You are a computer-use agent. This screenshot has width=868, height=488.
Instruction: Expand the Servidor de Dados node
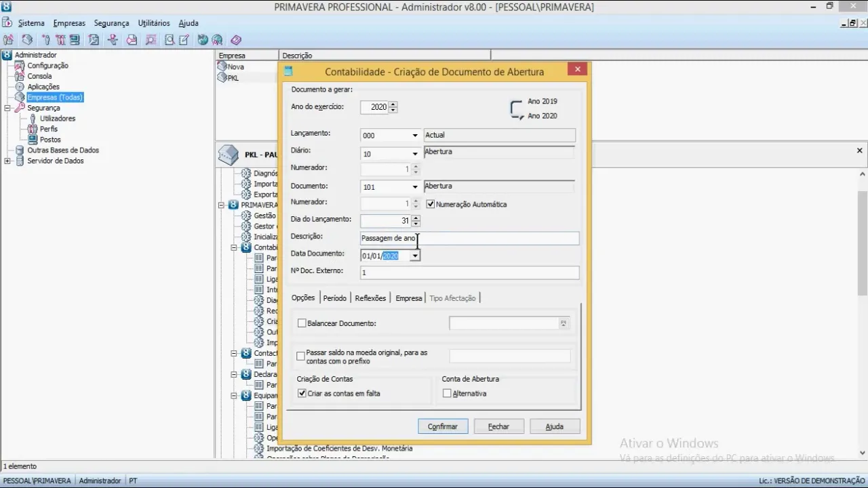click(7, 161)
